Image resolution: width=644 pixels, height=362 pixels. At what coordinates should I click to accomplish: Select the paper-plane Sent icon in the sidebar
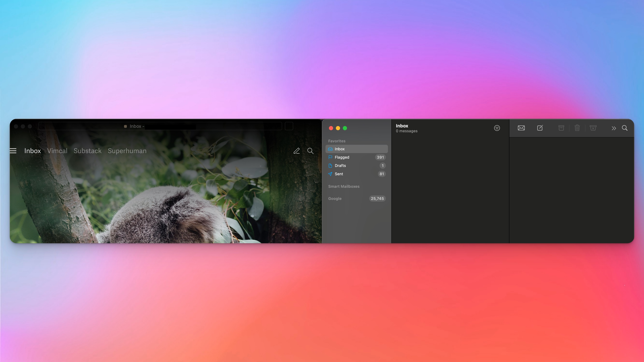[x=330, y=174]
